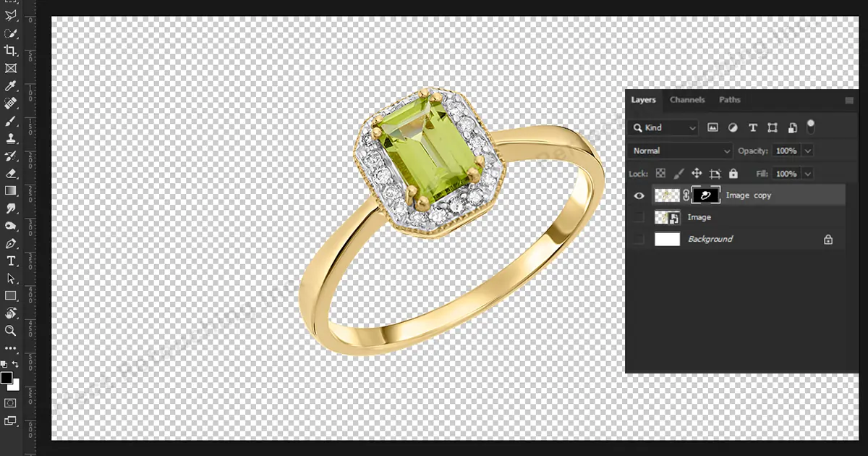Click the lock icon on Background layer
868x456 pixels.
point(828,239)
